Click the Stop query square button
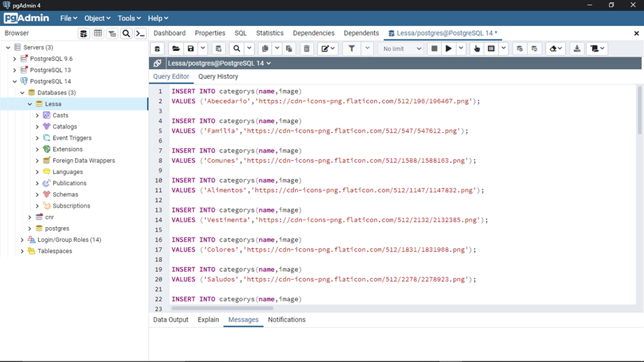Viewport: 644px width, 362px height. (434, 49)
